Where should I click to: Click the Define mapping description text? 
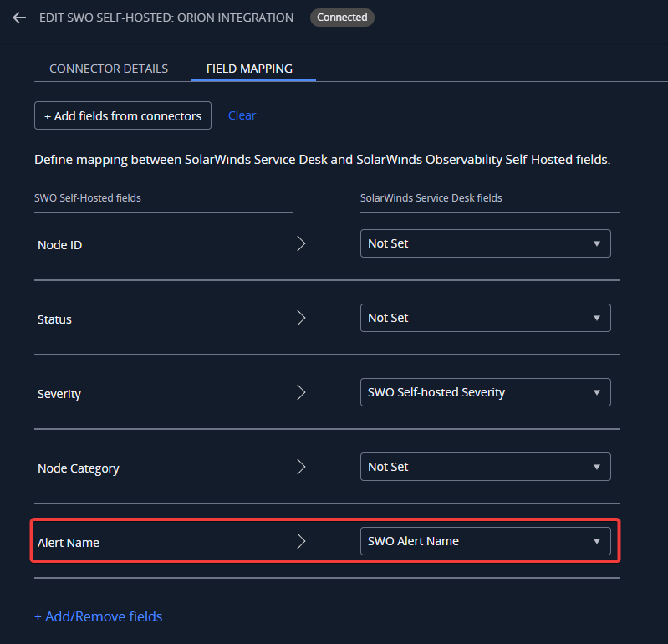point(323,160)
